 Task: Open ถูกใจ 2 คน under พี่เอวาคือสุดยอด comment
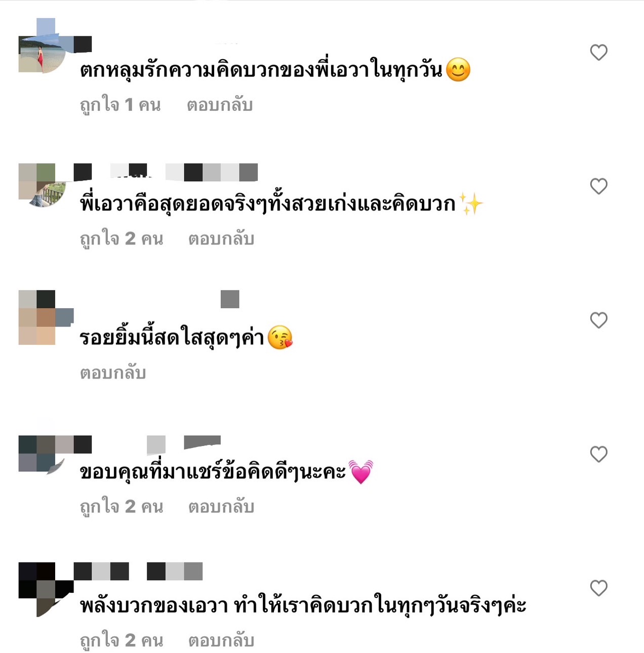tap(122, 238)
